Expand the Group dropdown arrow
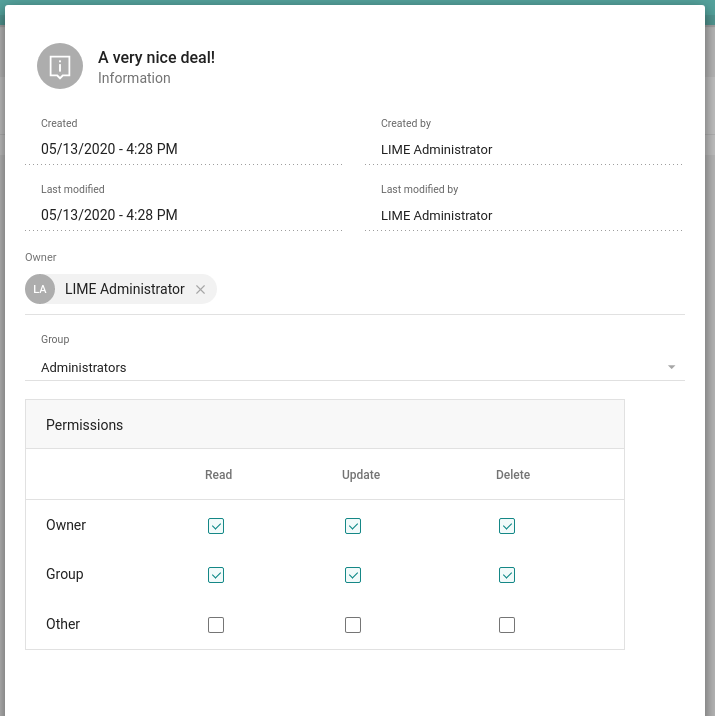 [x=671, y=367]
